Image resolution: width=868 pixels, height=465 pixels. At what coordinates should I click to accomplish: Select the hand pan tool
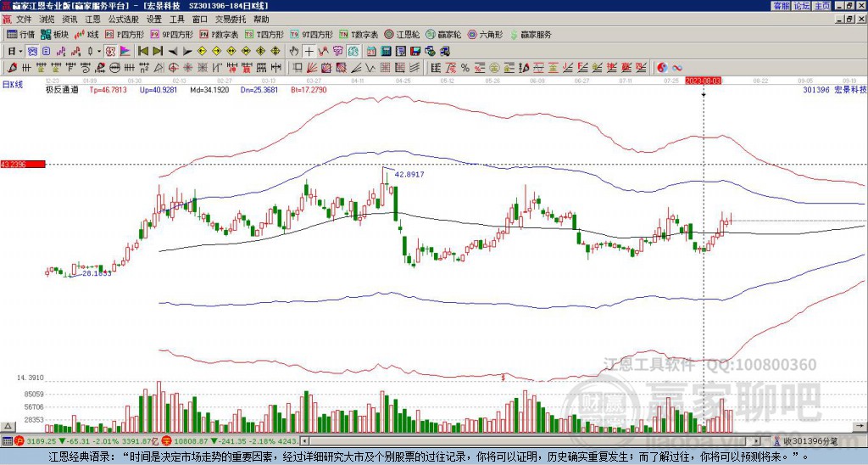[x=294, y=52]
